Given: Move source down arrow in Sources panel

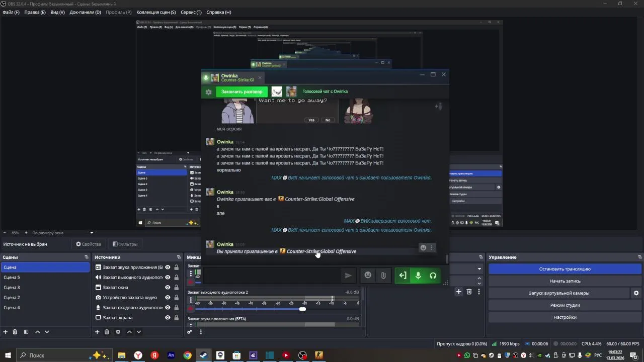Looking at the screenshot, I should click(x=139, y=332).
